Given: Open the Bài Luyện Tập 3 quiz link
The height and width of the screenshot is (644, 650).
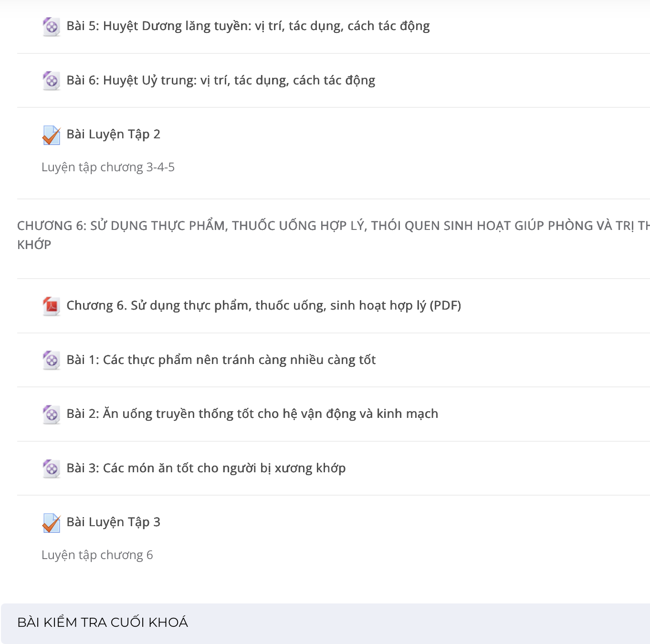Looking at the screenshot, I should click(113, 522).
